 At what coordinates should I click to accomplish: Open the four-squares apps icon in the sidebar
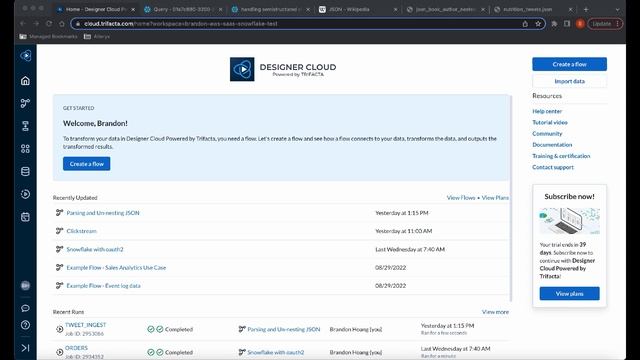tap(25, 149)
